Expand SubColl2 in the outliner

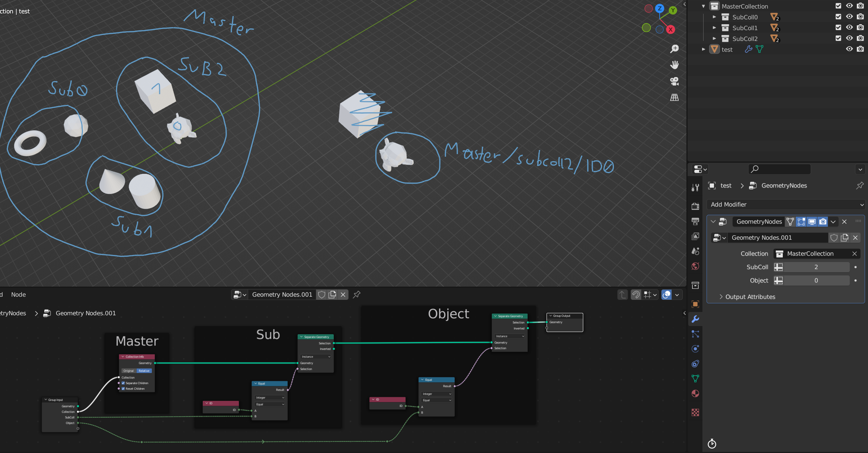tap(714, 38)
